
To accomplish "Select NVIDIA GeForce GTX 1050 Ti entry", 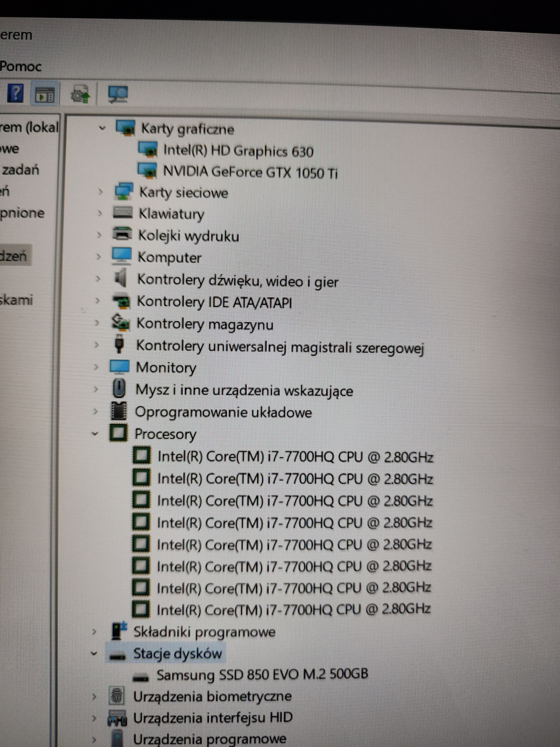I will pyautogui.click(x=250, y=171).
